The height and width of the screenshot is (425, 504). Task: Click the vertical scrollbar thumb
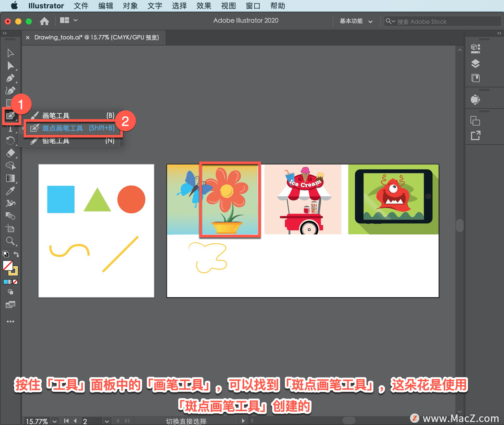[x=460, y=225]
